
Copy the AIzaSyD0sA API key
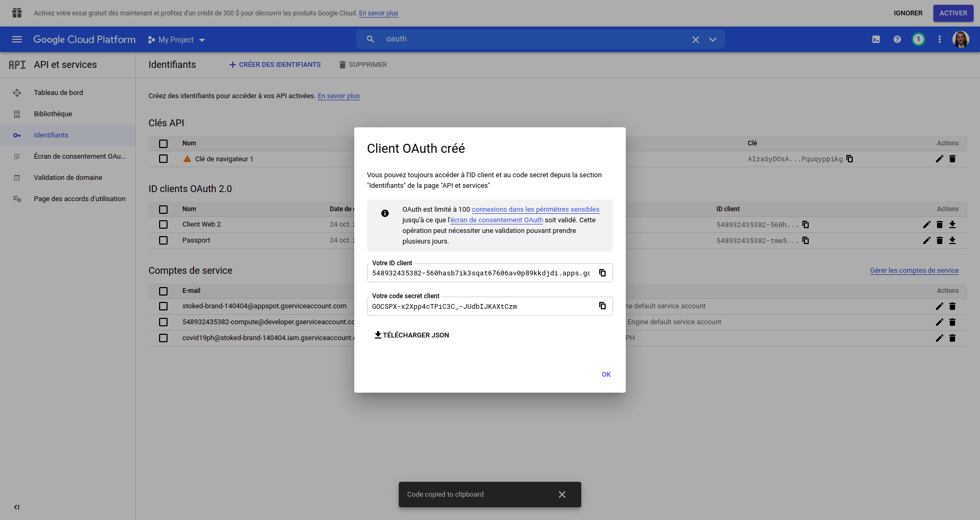pyautogui.click(x=850, y=159)
